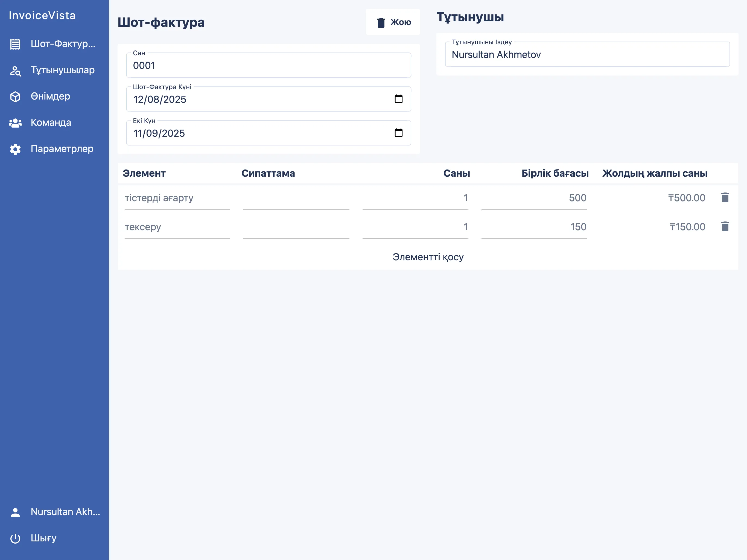
Task: Click description field of тексеру row
Action: [296, 227]
